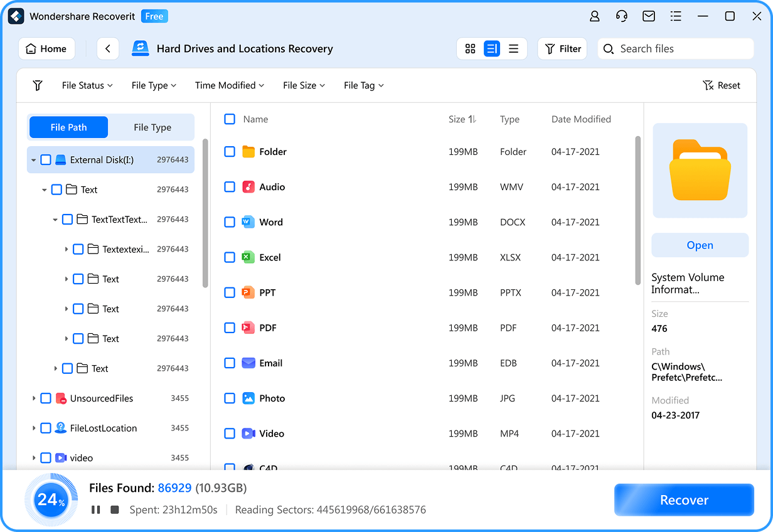The image size is (773, 532).
Task: Switch to detail list view
Action: pos(492,49)
